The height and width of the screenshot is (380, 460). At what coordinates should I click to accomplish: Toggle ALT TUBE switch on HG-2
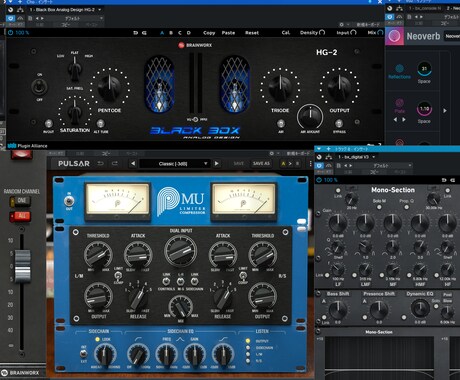click(100, 124)
